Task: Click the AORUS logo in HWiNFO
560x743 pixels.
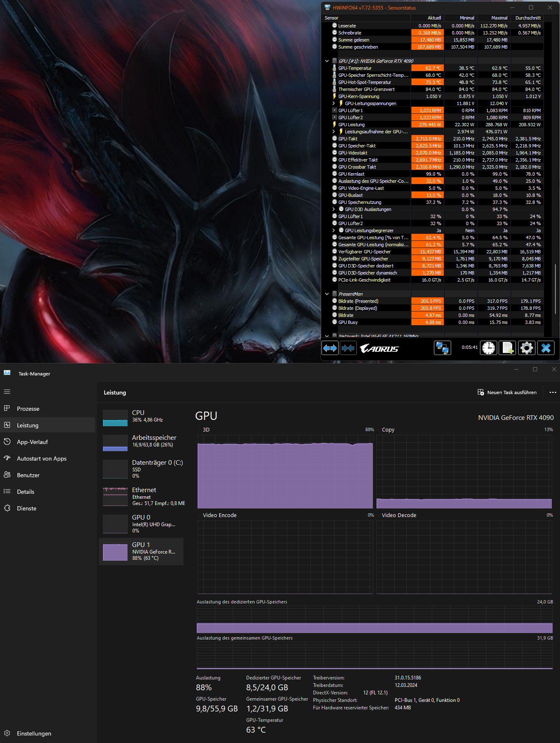Action: 379,348
